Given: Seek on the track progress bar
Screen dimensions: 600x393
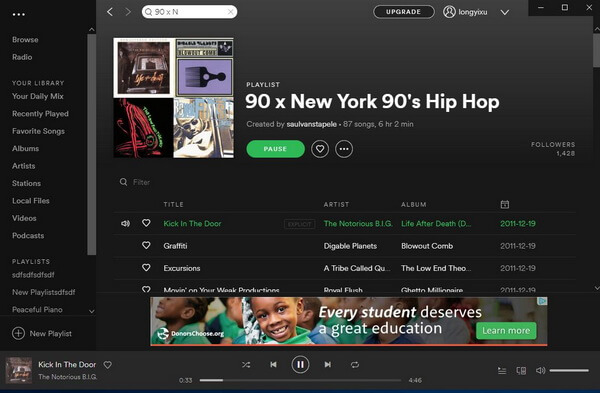Looking at the screenshot, I should pyautogui.click(x=300, y=380).
